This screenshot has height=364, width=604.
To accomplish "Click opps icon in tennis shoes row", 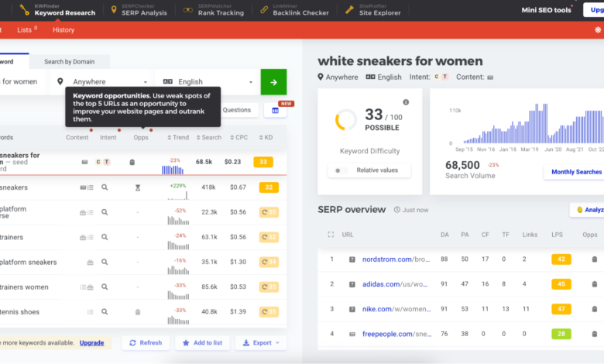I will click(x=138, y=312).
